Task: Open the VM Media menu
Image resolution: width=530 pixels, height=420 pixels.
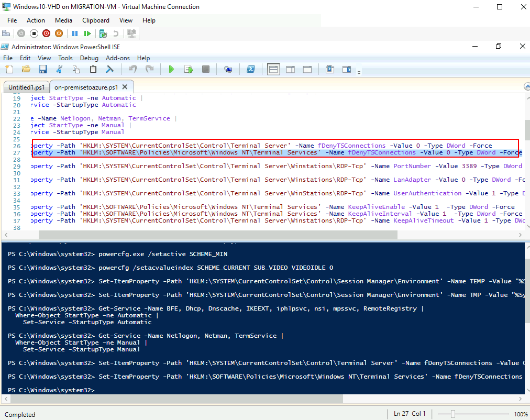Action: (63, 20)
